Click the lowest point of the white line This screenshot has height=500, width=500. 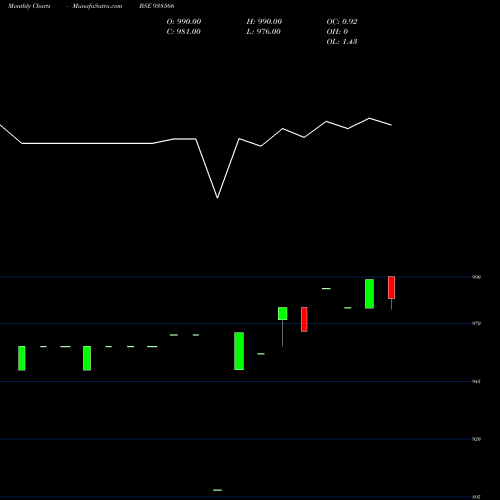tap(217, 198)
